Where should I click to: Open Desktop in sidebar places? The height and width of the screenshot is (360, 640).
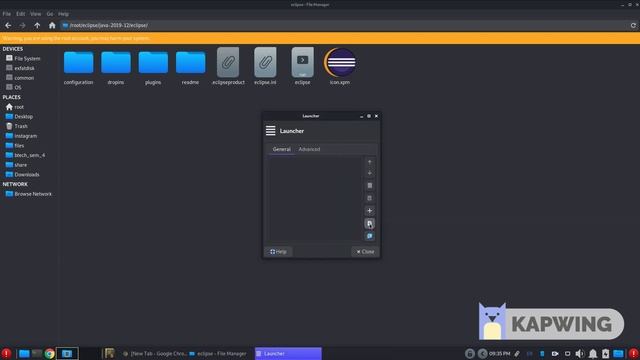[19, 116]
